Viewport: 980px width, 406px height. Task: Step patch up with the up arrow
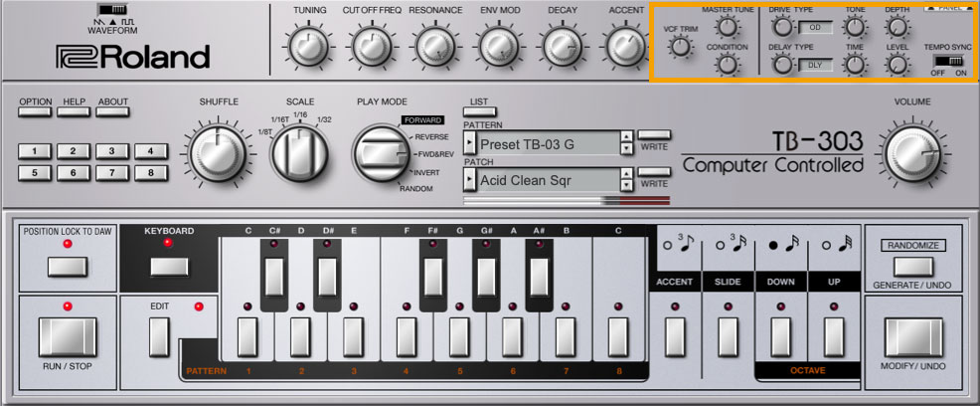pyautogui.click(x=626, y=174)
